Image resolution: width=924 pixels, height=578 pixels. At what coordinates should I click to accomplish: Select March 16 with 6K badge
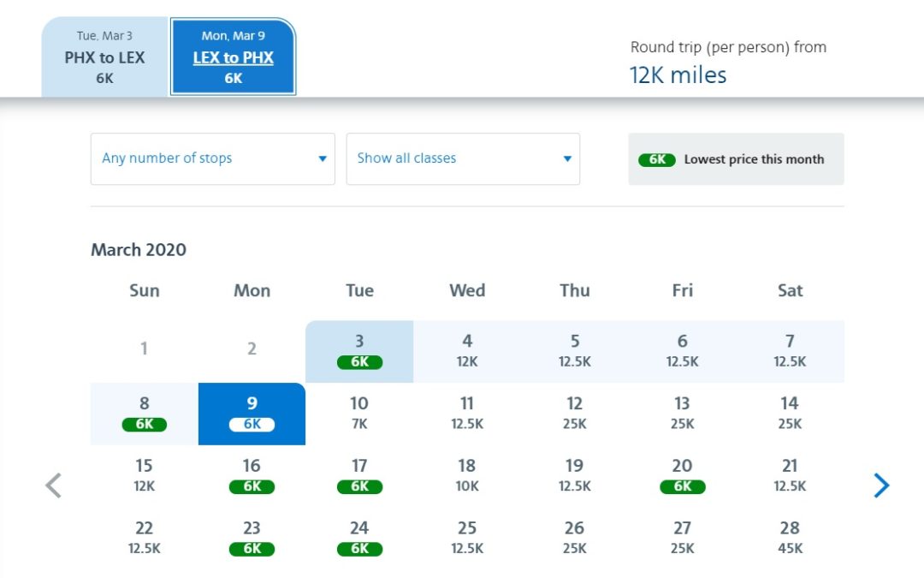point(252,475)
